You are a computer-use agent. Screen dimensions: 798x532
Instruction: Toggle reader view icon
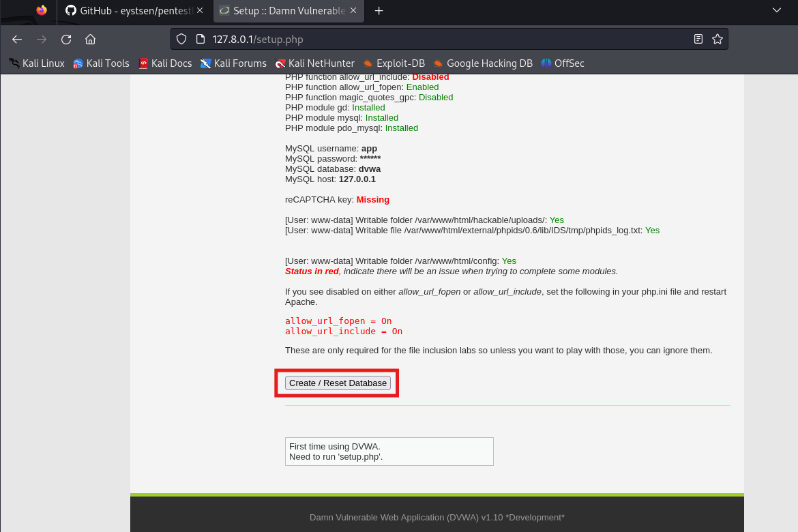pos(698,39)
